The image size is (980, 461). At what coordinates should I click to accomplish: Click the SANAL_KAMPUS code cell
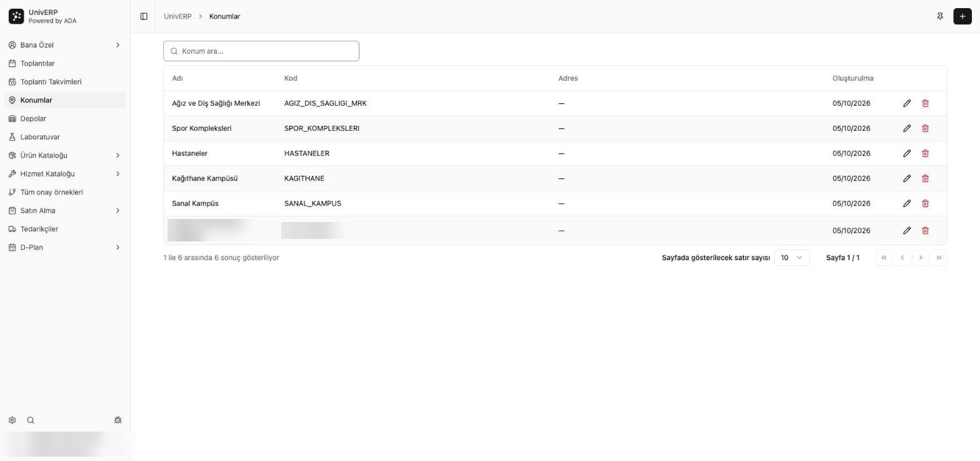(x=312, y=203)
